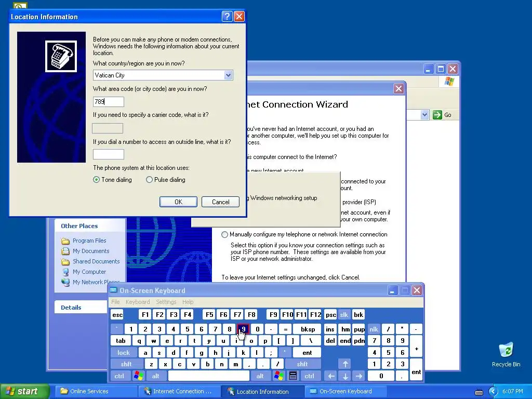The height and width of the screenshot is (399, 532).
Task: Click the outside line number input field
Action: tap(109, 154)
